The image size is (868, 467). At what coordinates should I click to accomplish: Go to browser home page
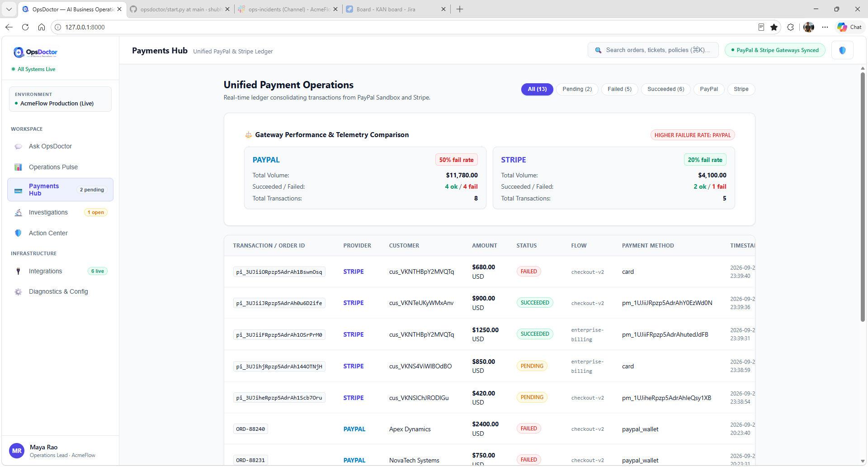(42, 27)
